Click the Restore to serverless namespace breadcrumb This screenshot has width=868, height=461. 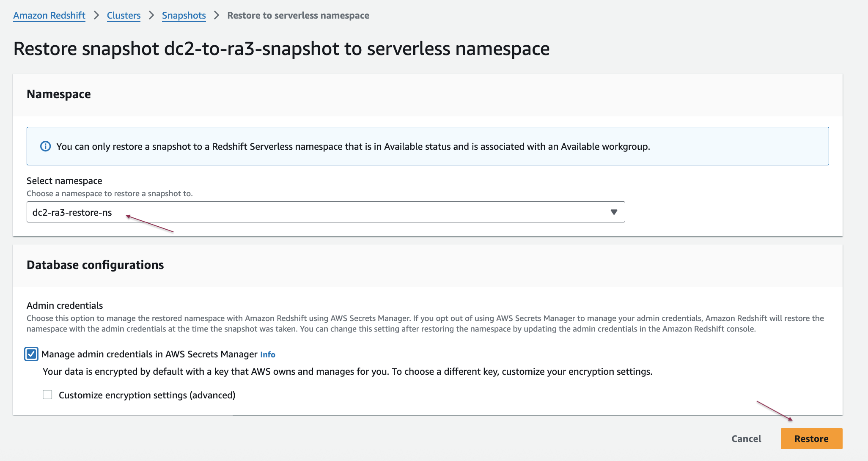(298, 16)
